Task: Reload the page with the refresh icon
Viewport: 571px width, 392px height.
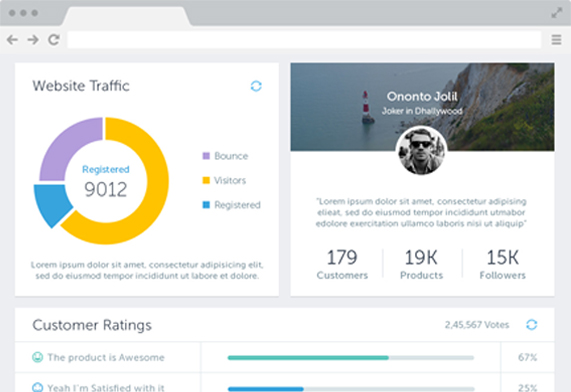Action: click(54, 39)
